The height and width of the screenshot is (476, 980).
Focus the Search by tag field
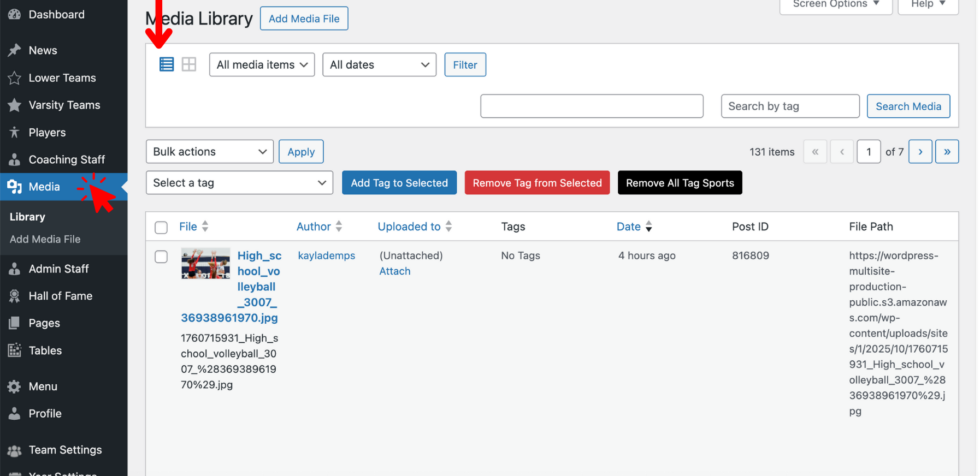[789, 106]
